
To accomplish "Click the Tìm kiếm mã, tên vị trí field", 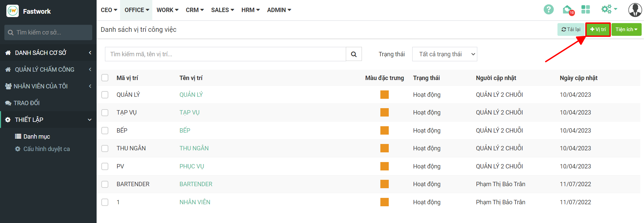I will [225, 54].
